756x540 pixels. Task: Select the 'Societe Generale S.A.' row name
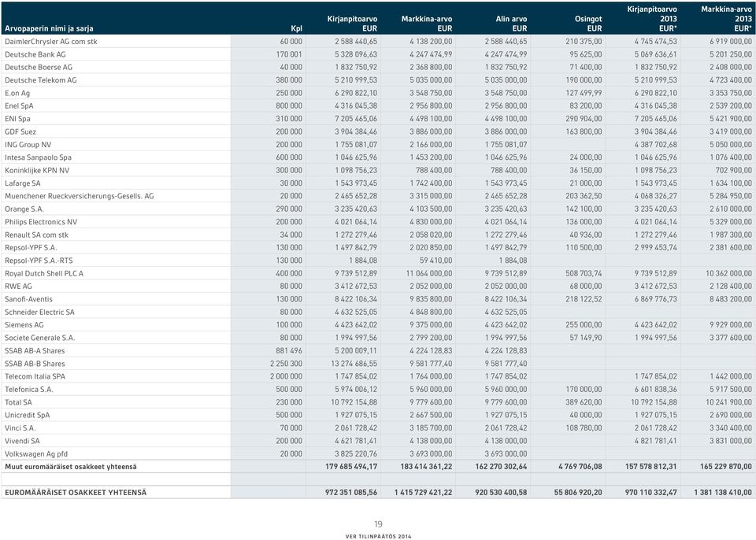[x=40, y=338]
